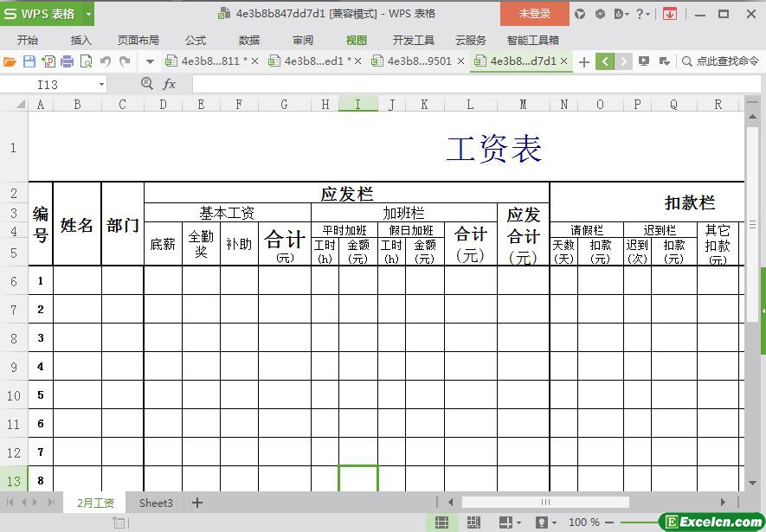Viewport: 766px width, 532px height.
Task: Close the active 4e3b8...d7d1 document tab
Action: pyautogui.click(x=563, y=61)
